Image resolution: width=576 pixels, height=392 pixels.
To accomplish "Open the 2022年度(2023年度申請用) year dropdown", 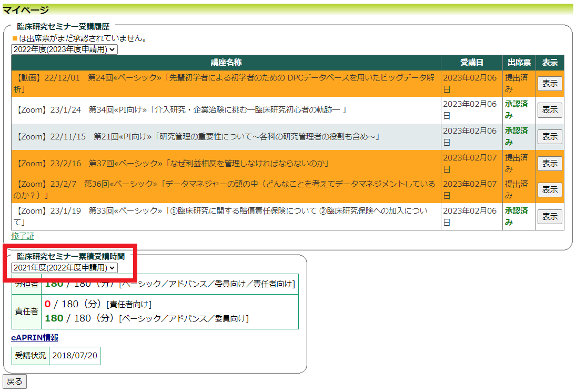I will click(64, 49).
